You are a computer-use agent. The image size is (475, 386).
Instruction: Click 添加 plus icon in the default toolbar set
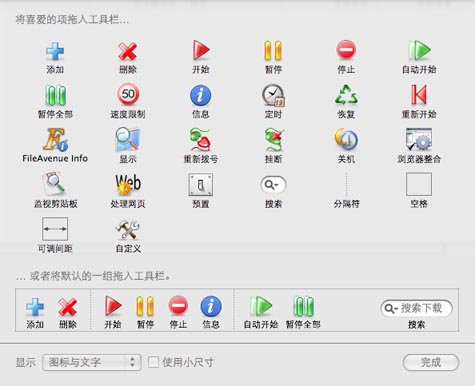pyautogui.click(x=35, y=307)
